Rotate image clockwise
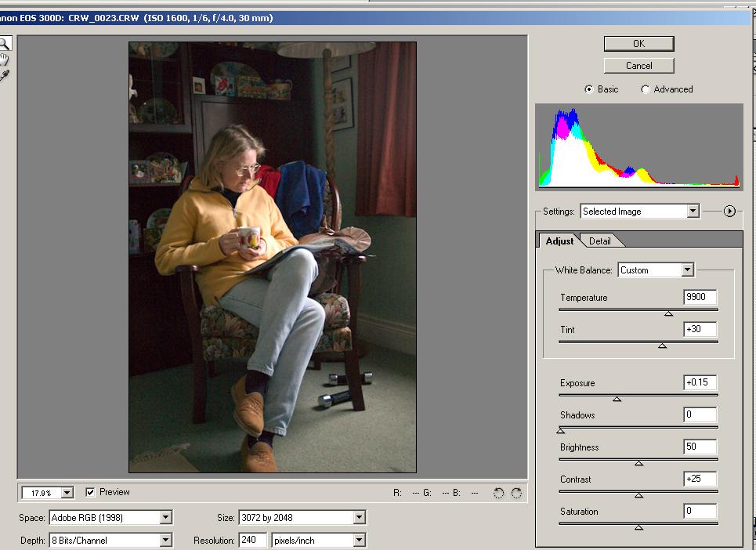Viewport: 756px width, 550px height. point(516,493)
